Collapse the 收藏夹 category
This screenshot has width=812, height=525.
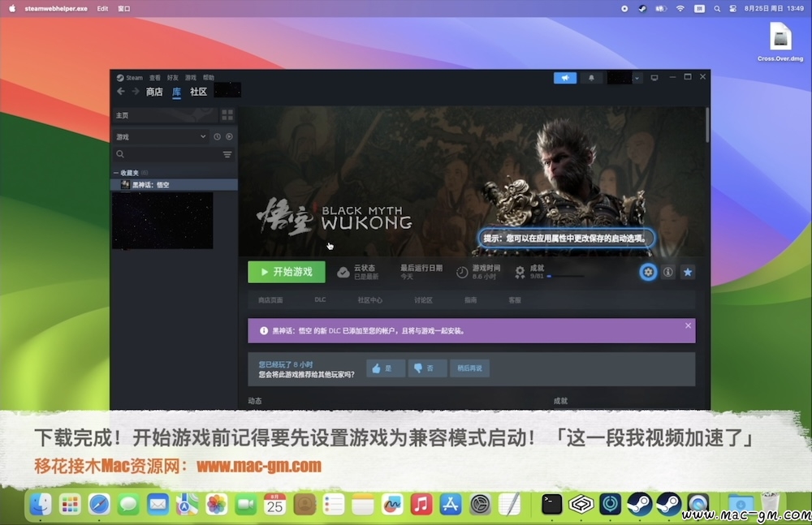tap(116, 172)
